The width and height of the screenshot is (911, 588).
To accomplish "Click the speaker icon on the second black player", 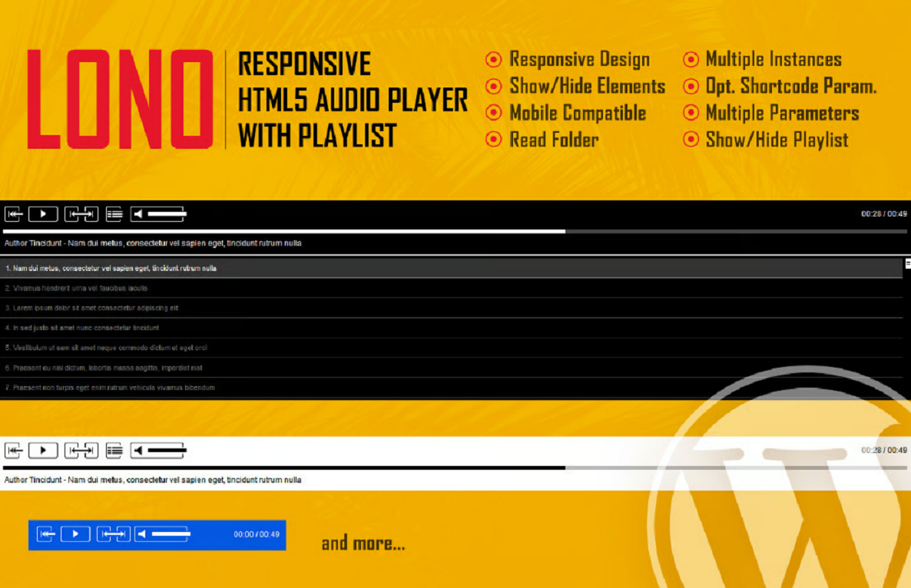I will [138, 450].
